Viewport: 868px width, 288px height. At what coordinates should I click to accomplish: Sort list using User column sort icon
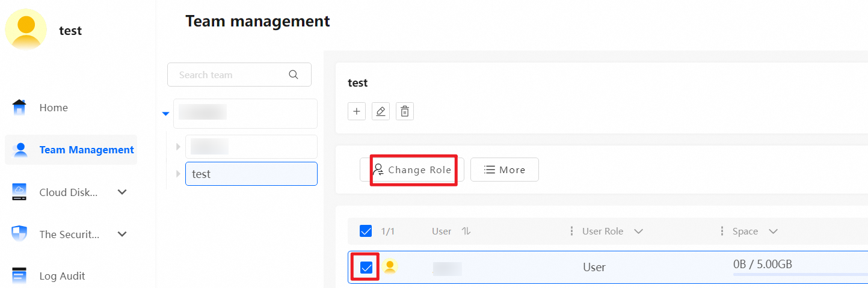pyautogui.click(x=466, y=231)
